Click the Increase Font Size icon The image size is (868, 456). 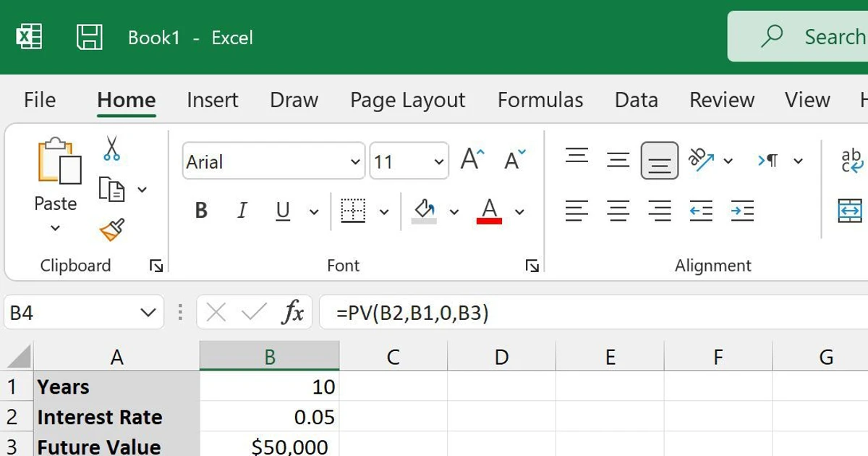(472, 160)
